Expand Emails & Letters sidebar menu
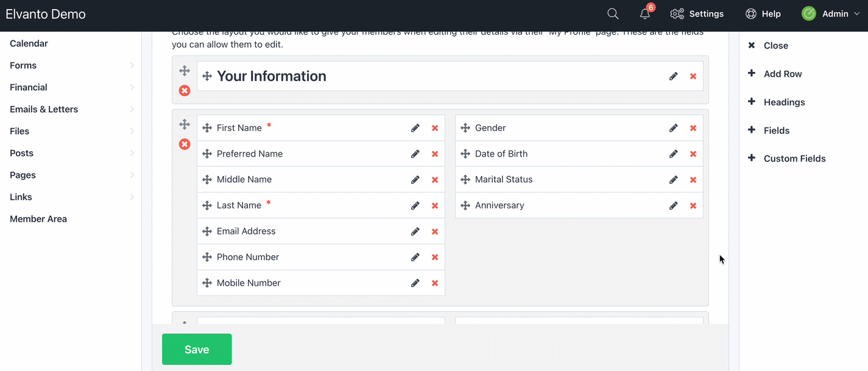Image resolution: width=868 pixels, height=371 pixels. 71,109
